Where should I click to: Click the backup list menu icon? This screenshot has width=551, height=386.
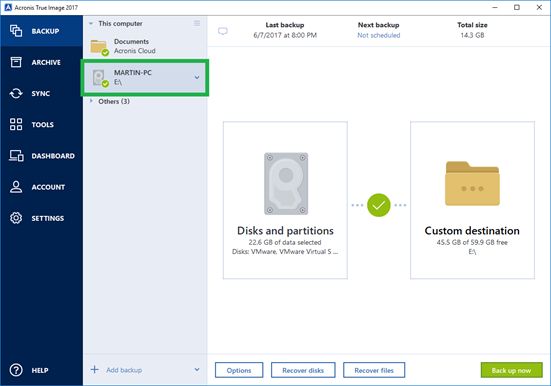pyautogui.click(x=197, y=23)
